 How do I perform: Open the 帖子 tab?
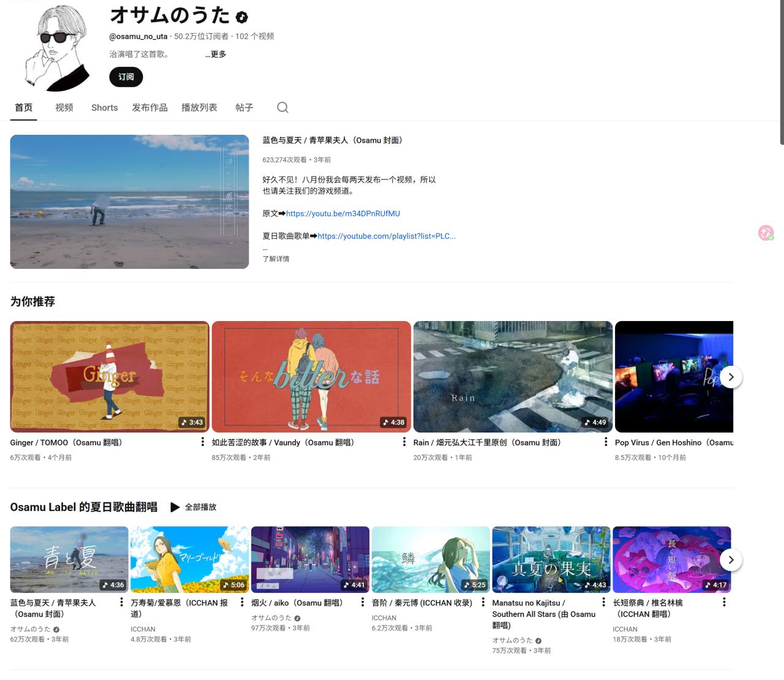[x=244, y=108]
